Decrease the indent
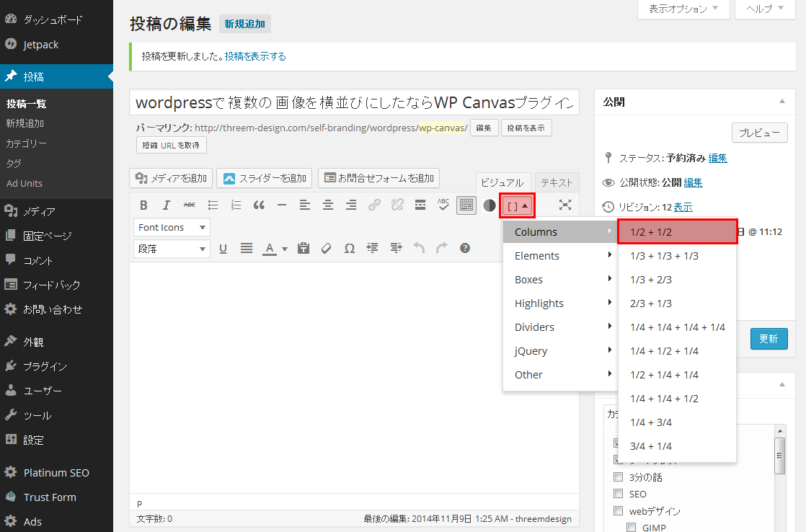This screenshot has height=532, width=806. pos(372,249)
